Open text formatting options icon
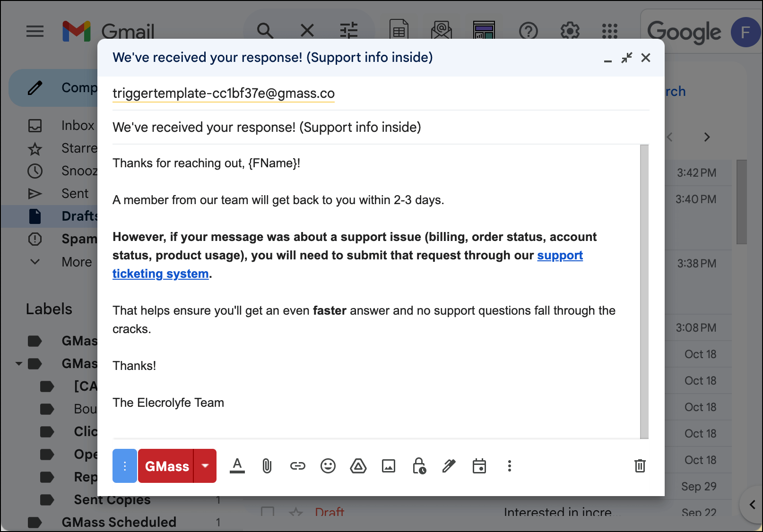The image size is (763, 532). 237,466
